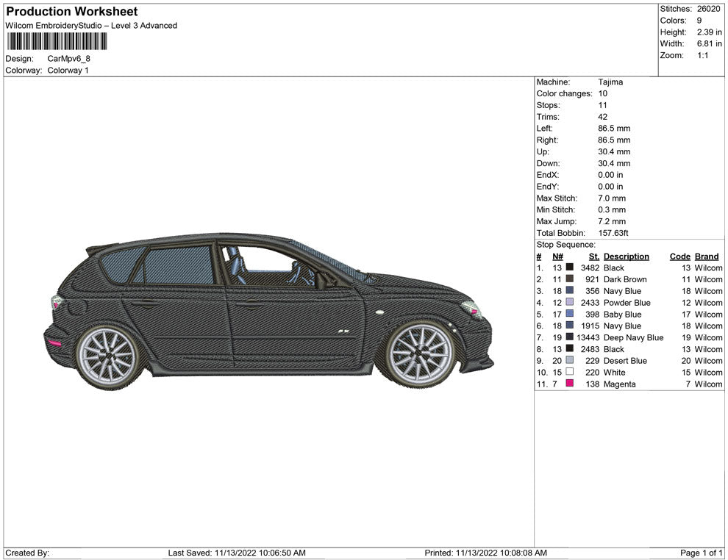
Task: Click the Zoom 1:1 value
Action: tap(702, 56)
